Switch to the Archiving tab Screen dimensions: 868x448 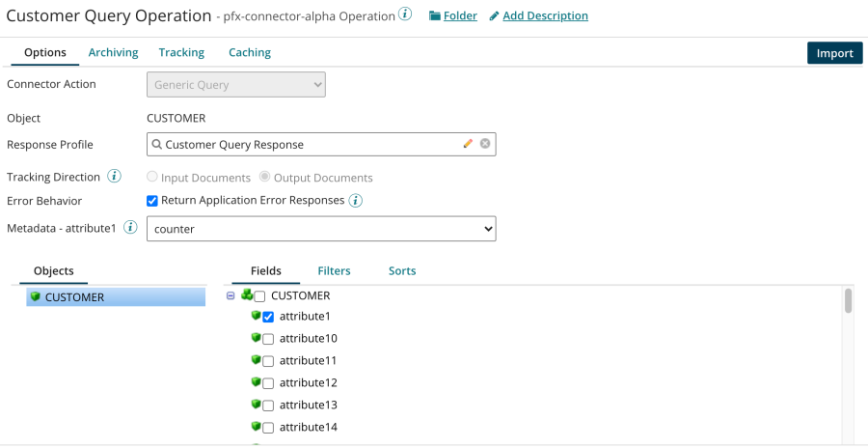click(113, 52)
